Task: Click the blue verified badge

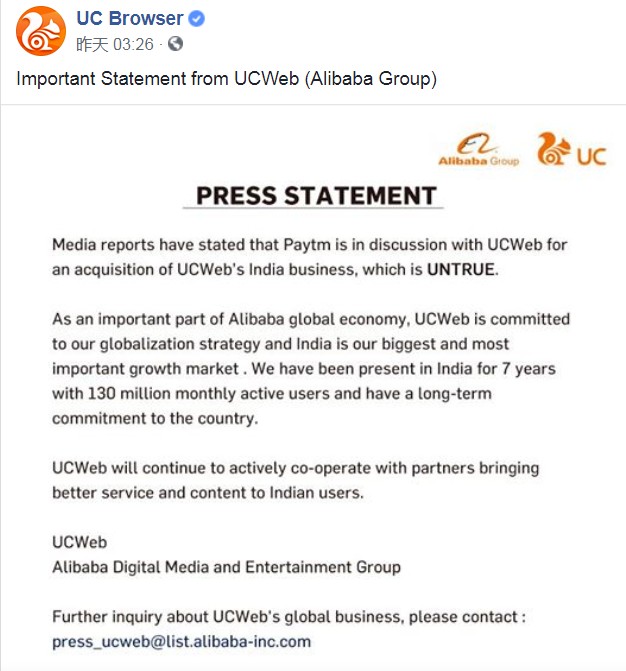Action: 198,19
